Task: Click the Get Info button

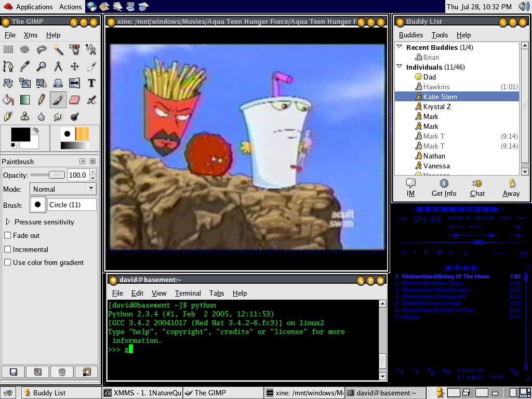Action: click(444, 188)
